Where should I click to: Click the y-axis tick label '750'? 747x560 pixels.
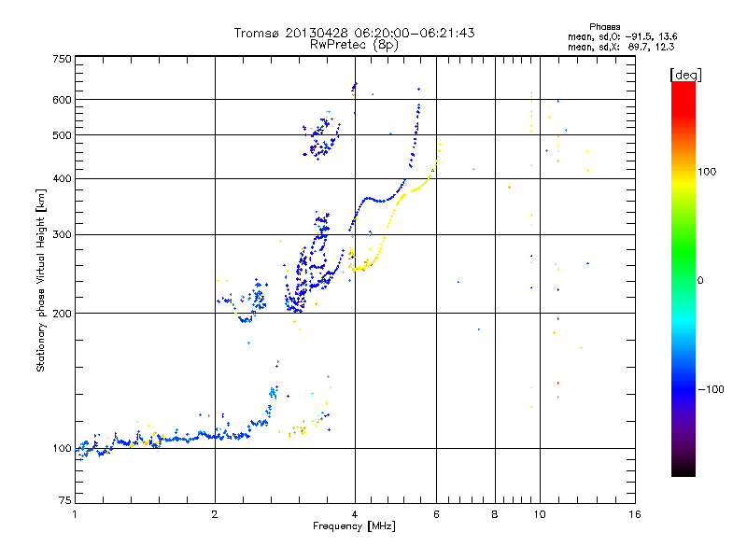point(62,59)
